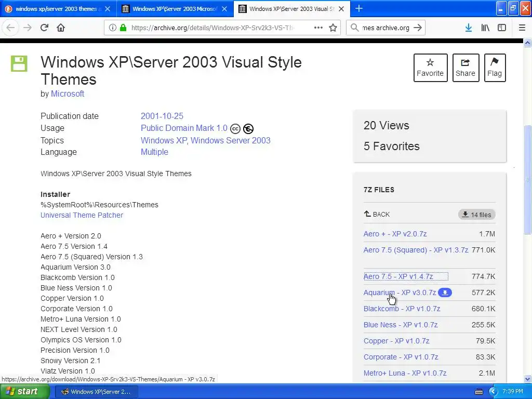
Task: Click the blue download badge beside Aquarium
Action: pyautogui.click(x=445, y=292)
